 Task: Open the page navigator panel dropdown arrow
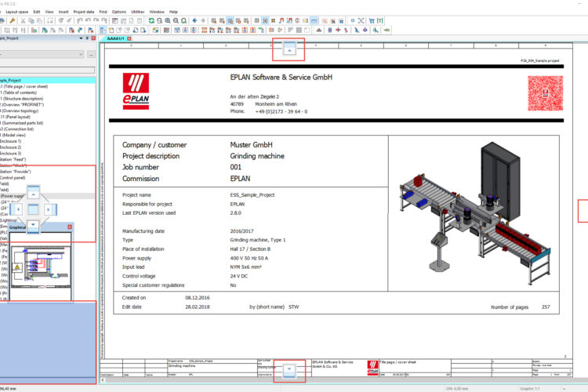click(81, 38)
